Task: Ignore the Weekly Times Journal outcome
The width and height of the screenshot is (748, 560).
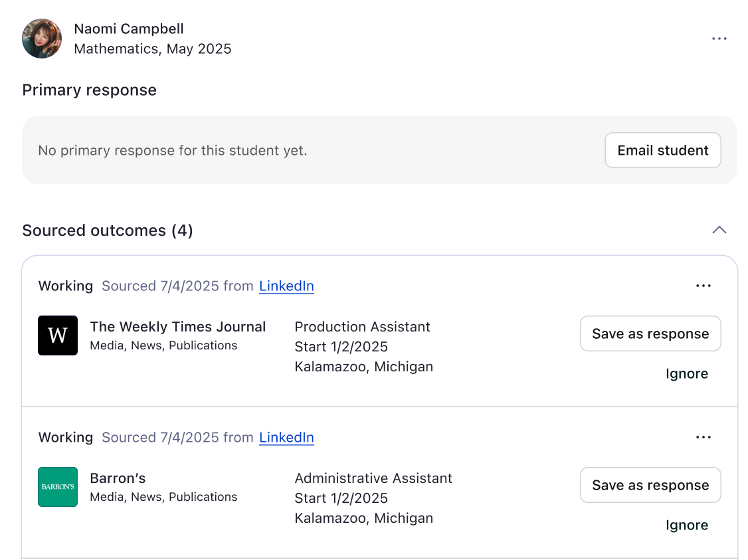Action: click(686, 373)
